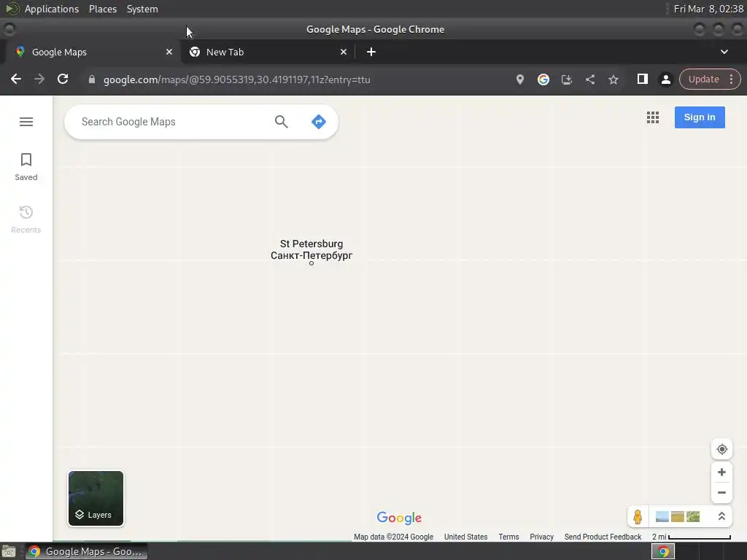
Task: Go back in browser history
Action: (x=16, y=79)
